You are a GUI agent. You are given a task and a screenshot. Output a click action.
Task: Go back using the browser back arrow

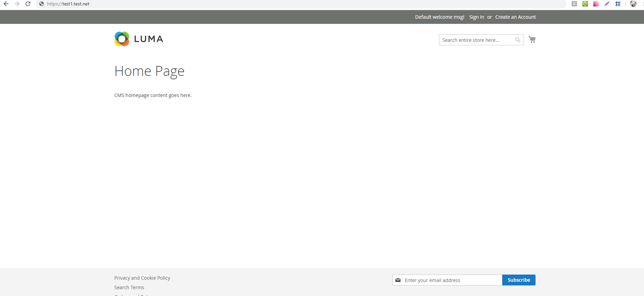(6, 4)
